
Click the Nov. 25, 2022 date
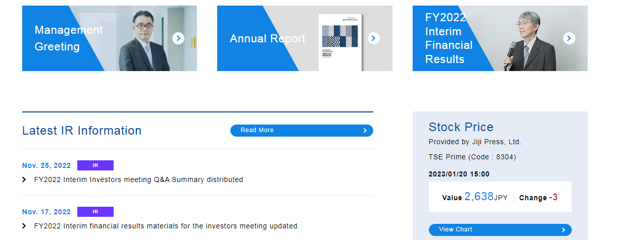pos(46,165)
